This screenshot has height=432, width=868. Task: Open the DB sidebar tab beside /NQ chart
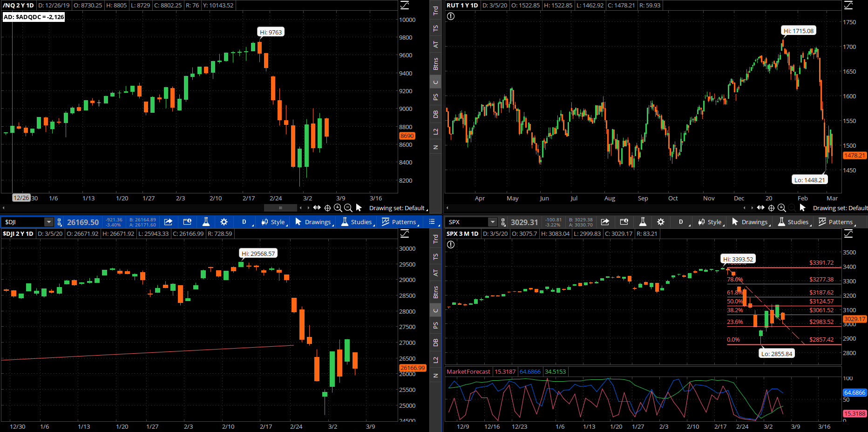435,114
